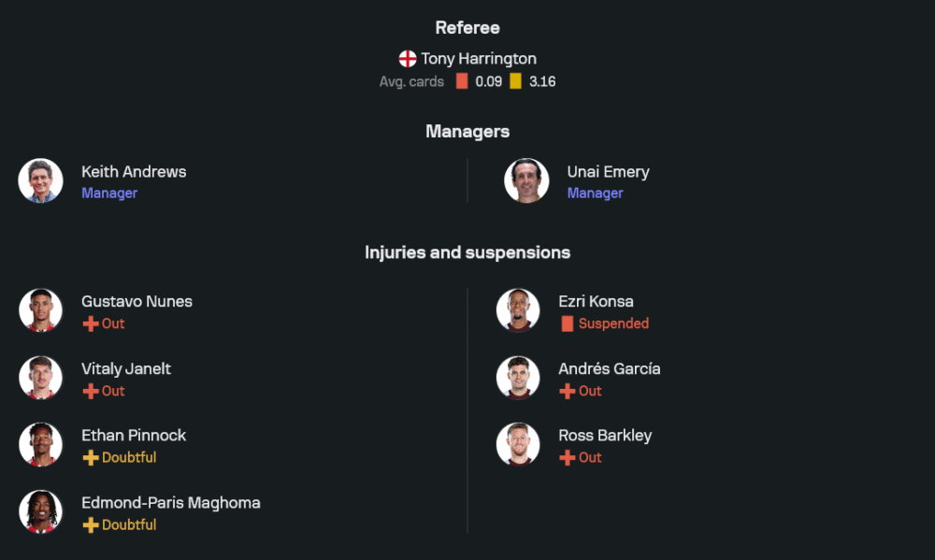935x560 pixels.
Task: Select Gustavo Nunes' player avatar
Action: coord(40,310)
